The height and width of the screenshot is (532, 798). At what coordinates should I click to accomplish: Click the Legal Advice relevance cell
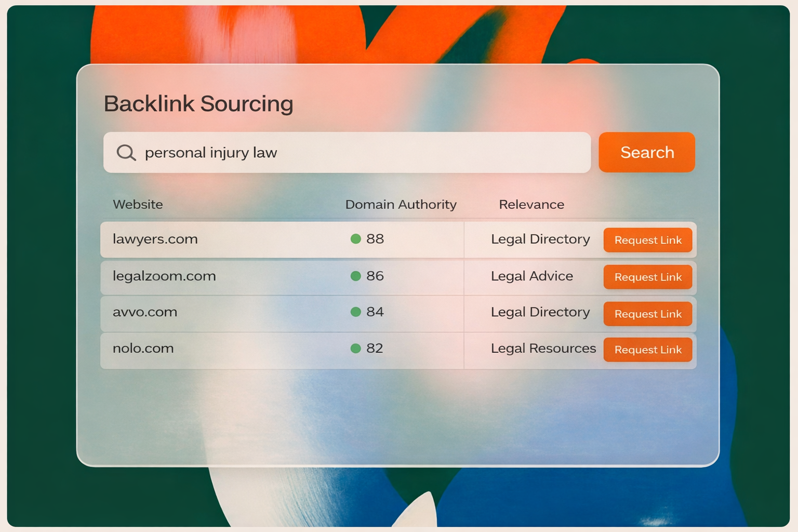[x=532, y=276]
